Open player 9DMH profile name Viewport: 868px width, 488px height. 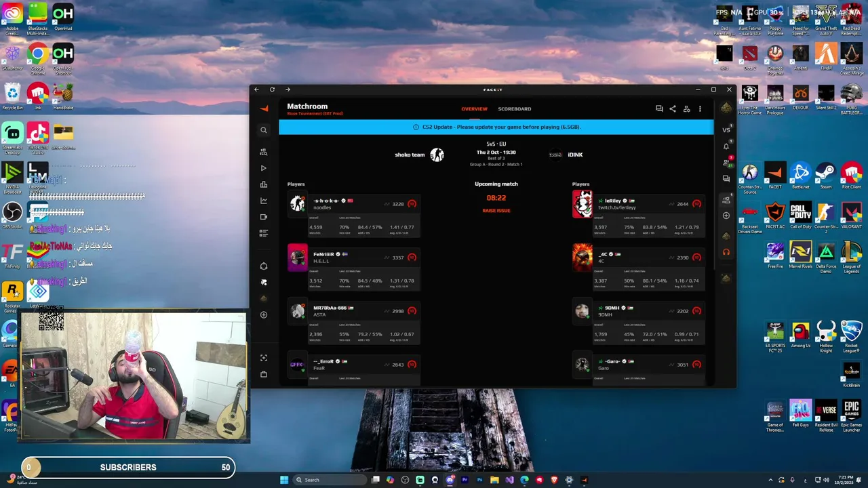pos(612,308)
